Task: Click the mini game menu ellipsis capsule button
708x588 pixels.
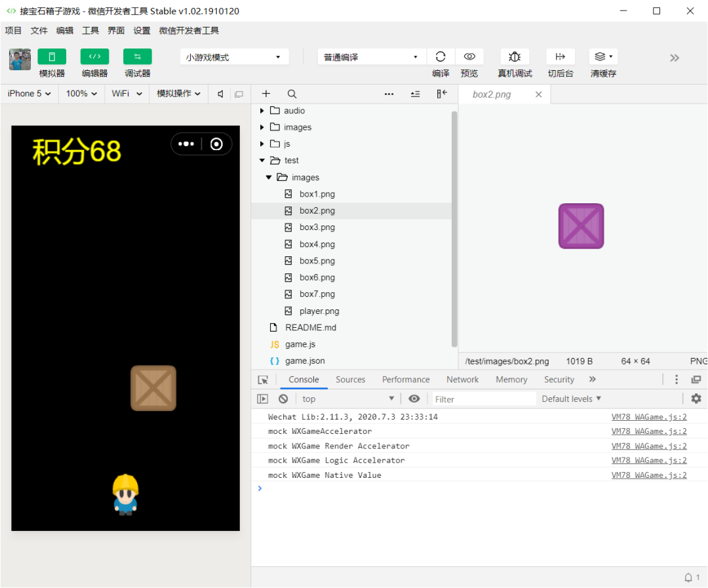Action: coord(186,144)
